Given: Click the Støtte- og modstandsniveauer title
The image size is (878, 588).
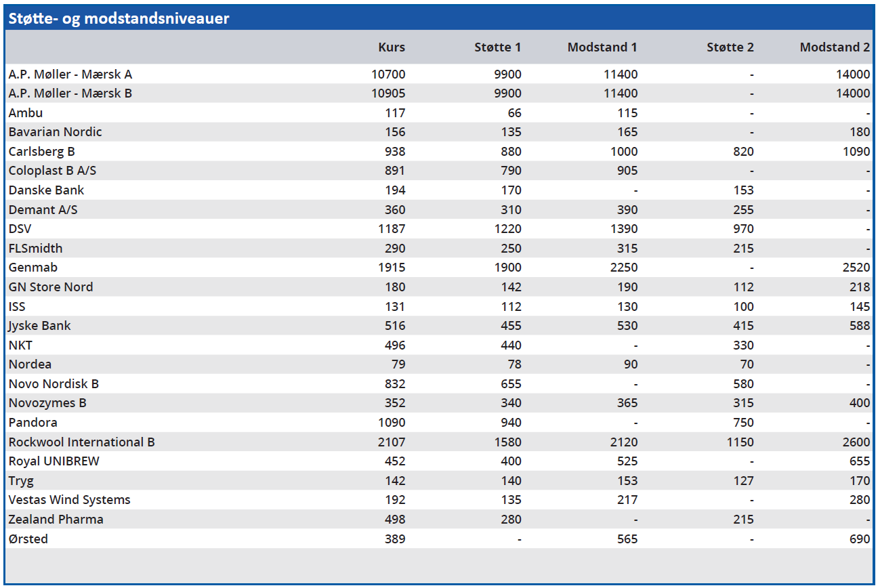Looking at the screenshot, I should coord(119,18).
